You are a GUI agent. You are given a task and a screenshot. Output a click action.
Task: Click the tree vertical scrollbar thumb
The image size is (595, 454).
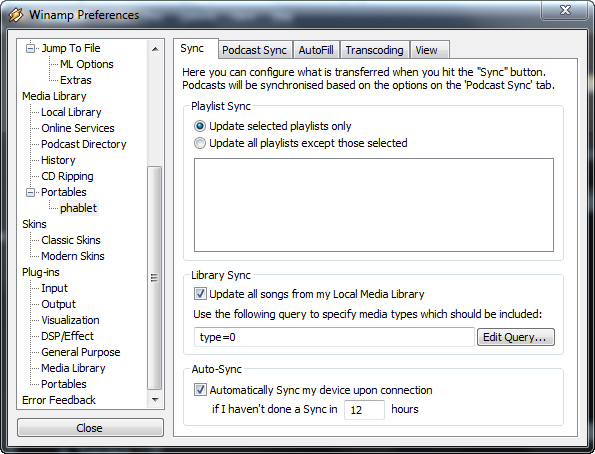[x=154, y=278]
